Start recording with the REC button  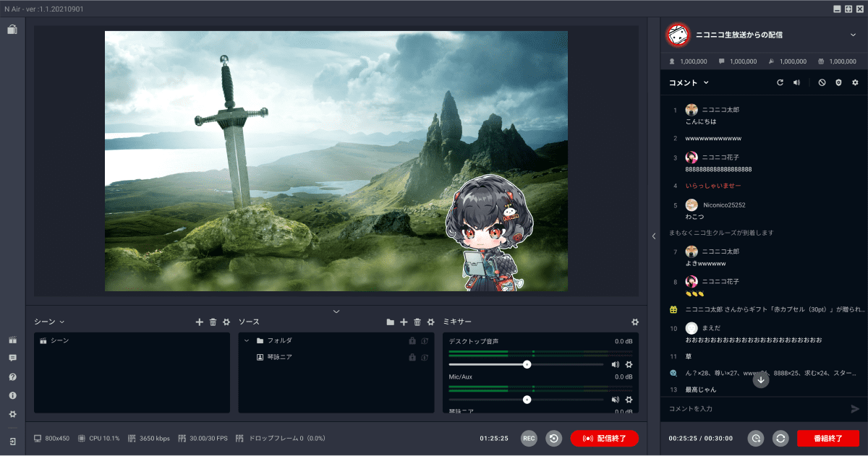(529, 438)
